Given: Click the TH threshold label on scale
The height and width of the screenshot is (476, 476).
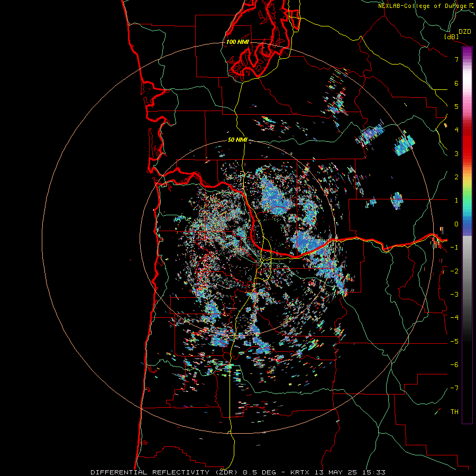Looking at the screenshot, I should pos(454,412).
